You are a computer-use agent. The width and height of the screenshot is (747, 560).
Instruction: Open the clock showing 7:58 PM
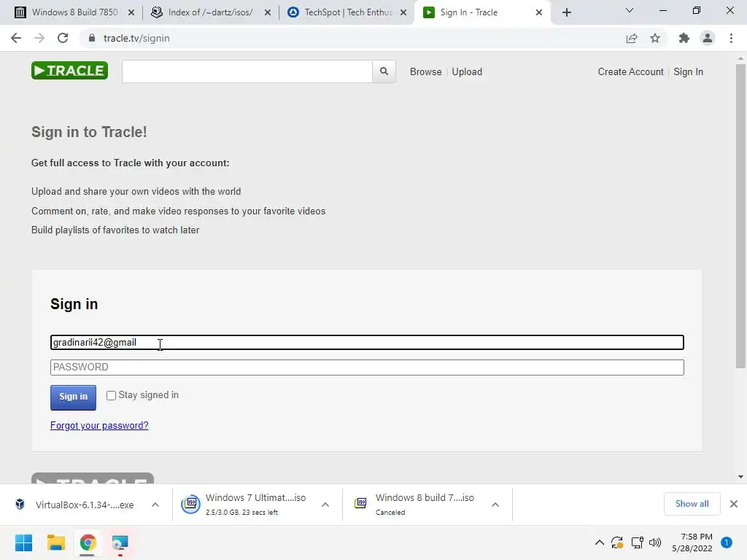pos(692,542)
